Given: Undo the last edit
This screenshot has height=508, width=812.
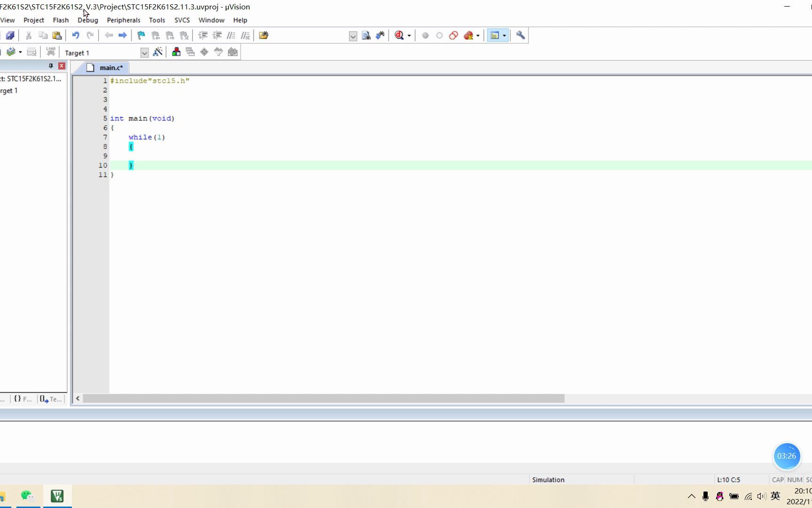Looking at the screenshot, I should 76,35.
